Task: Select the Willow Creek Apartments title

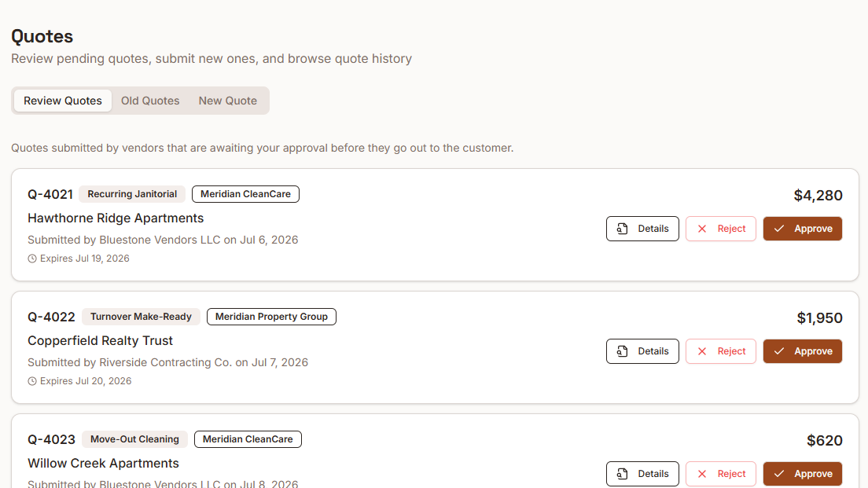Action: click(104, 463)
